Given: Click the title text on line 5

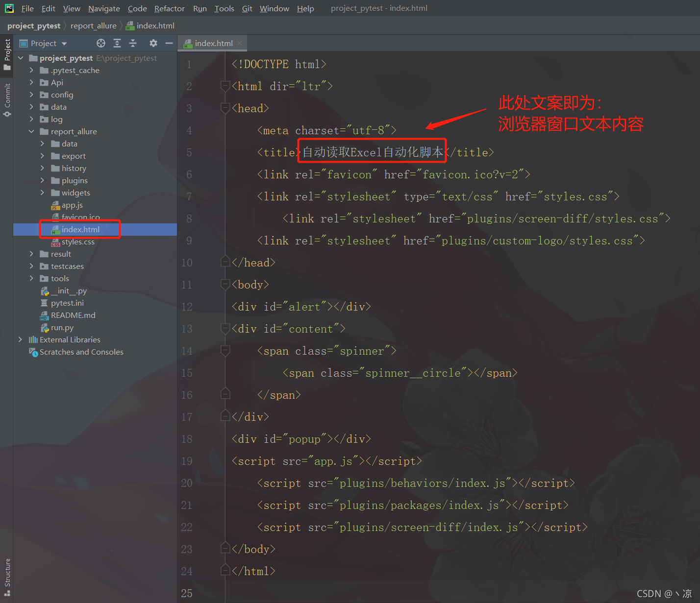Looking at the screenshot, I should click(373, 152).
